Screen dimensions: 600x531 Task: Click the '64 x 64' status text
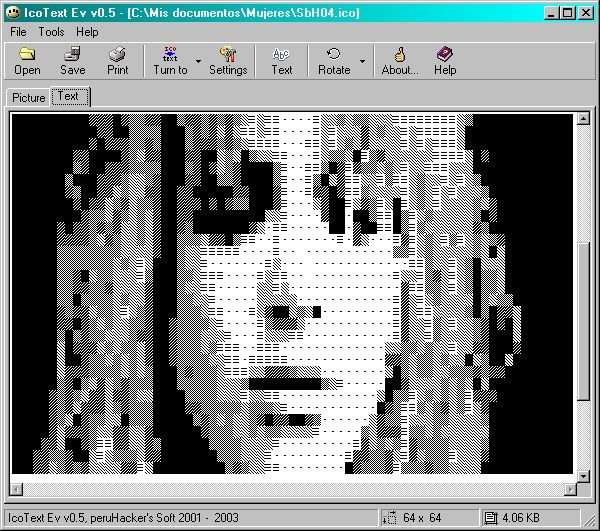422,518
